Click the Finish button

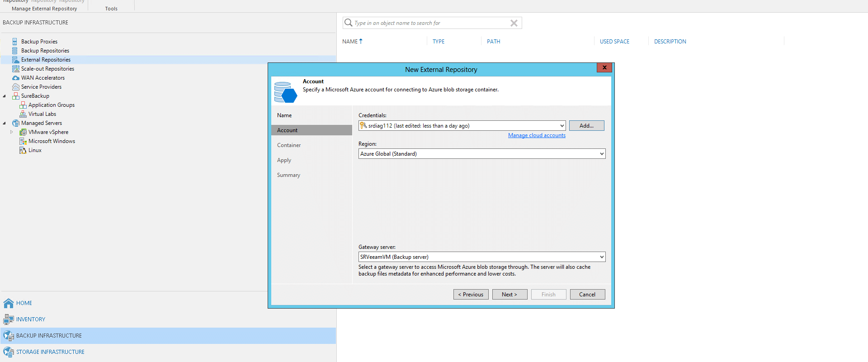tap(548, 295)
